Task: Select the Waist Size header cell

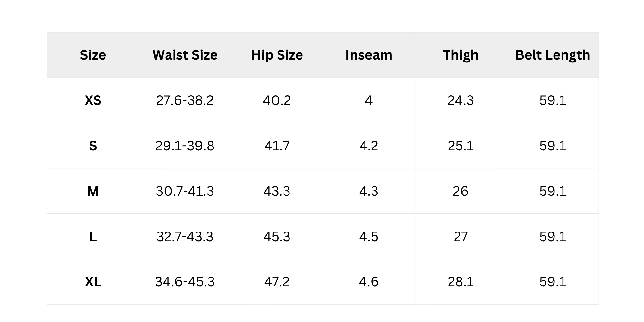Action: pyautogui.click(x=185, y=55)
